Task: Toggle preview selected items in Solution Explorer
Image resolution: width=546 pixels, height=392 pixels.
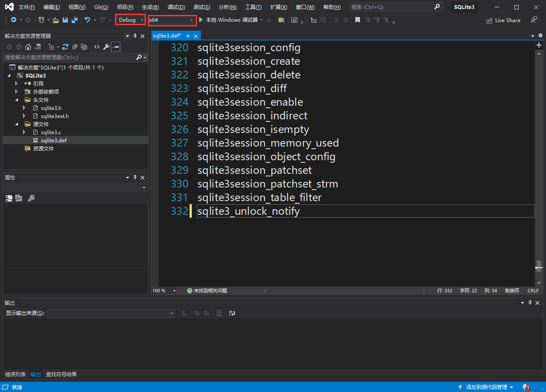Action: coord(116,47)
